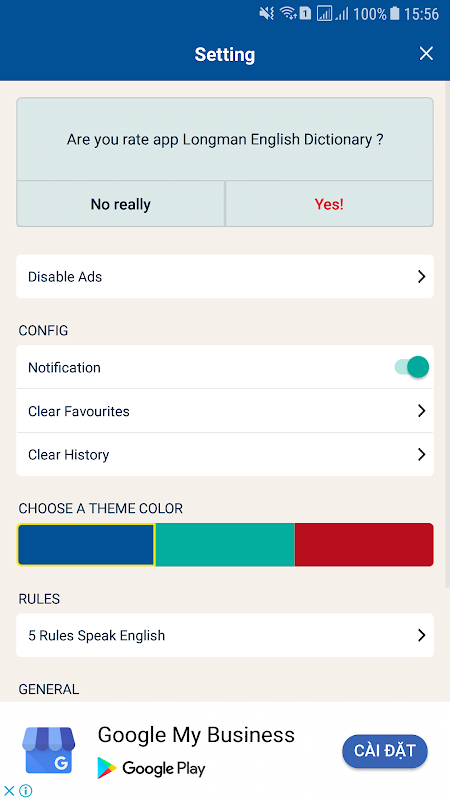The image size is (450, 800).
Task: Tap the signal strength bars icon
Action: [341, 14]
